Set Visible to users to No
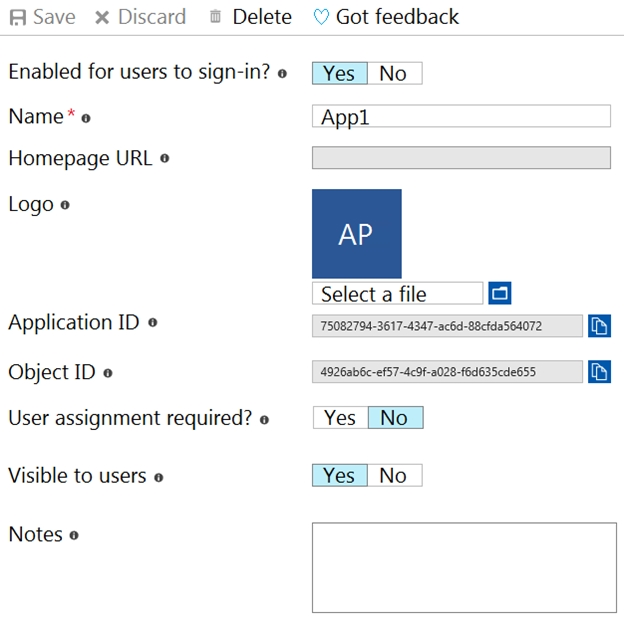The image size is (624, 619). click(393, 475)
